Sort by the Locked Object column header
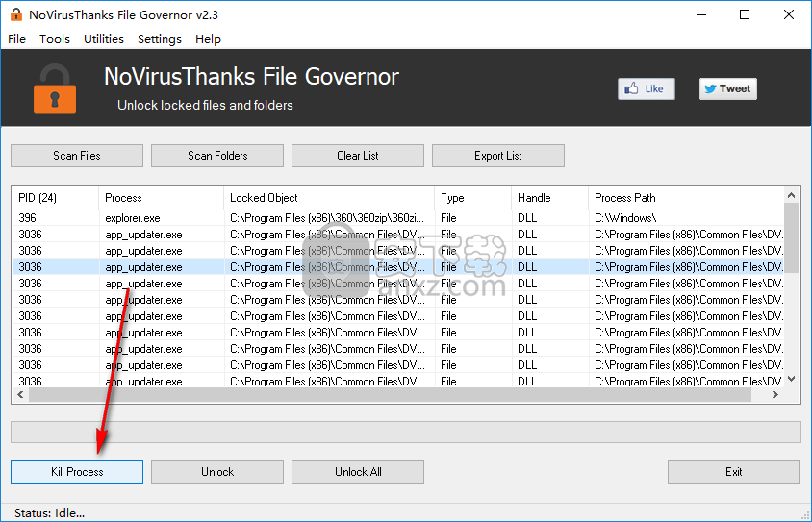The image size is (812, 522). pyautogui.click(x=329, y=198)
